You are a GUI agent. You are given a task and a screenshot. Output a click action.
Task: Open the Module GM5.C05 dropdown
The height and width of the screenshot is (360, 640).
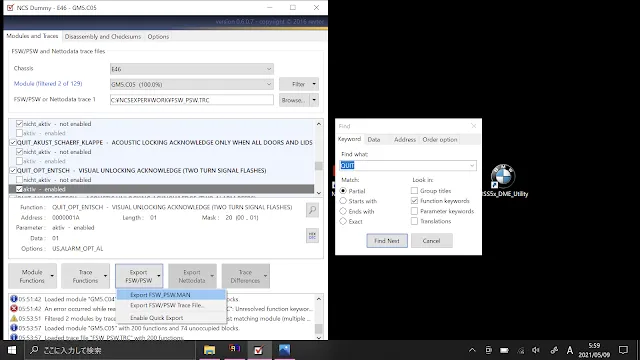(x=191, y=84)
